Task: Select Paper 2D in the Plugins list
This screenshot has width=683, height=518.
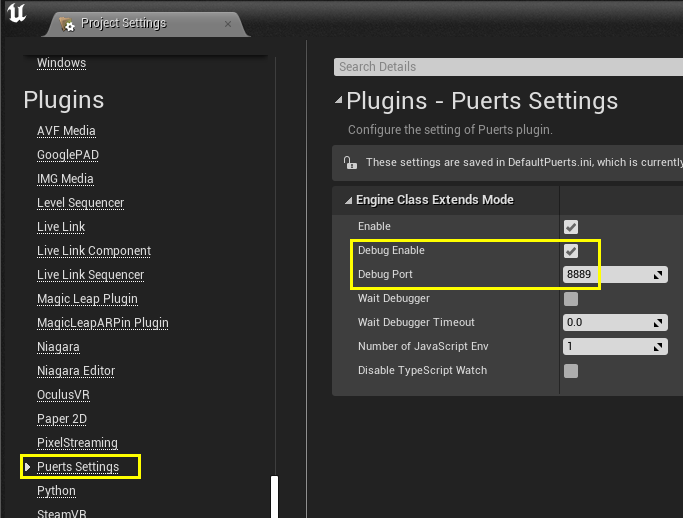Action: click(62, 419)
